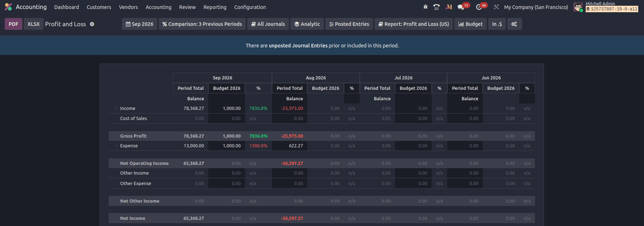
Task: Switch company My Company (San Francisco)
Action: (x=536, y=7)
